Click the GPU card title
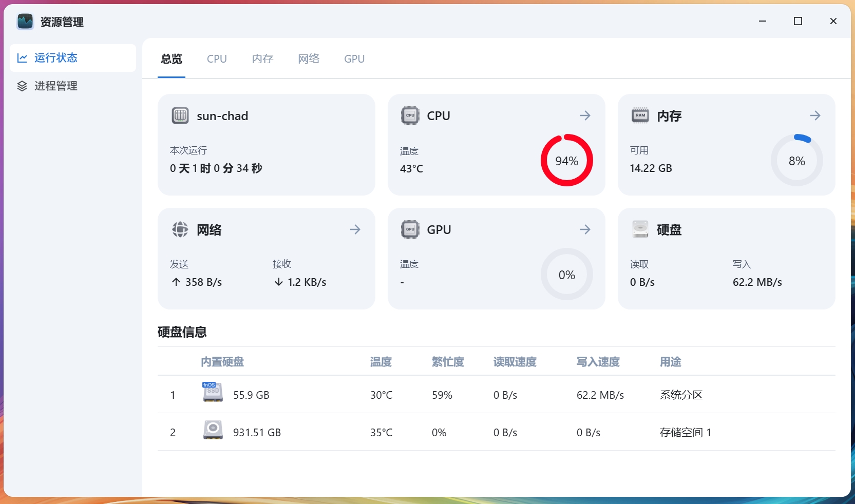This screenshot has height=504, width=855. coord(439,229)
